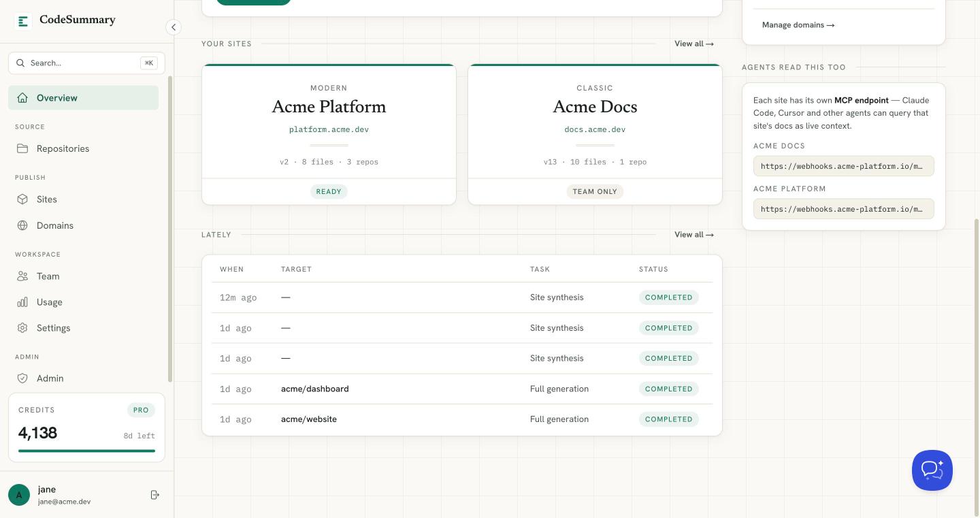Image resolution: width=980 pixels, height=518 pixels.
Task: Click the ⌘K shortcut badge
Action: point(149,63)
